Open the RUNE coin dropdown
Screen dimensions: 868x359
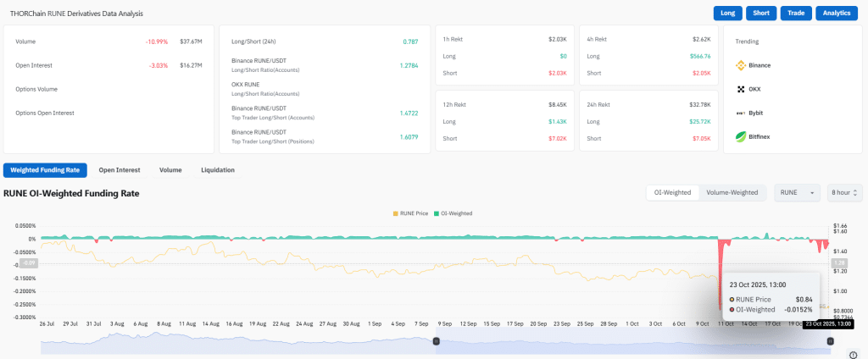point(797,193)
